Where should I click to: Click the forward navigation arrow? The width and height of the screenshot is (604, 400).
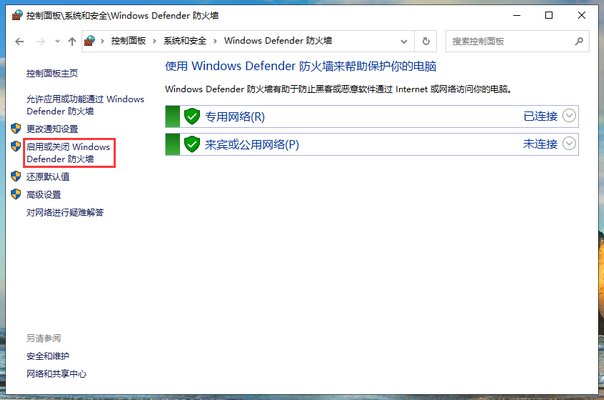pos(40,41)
